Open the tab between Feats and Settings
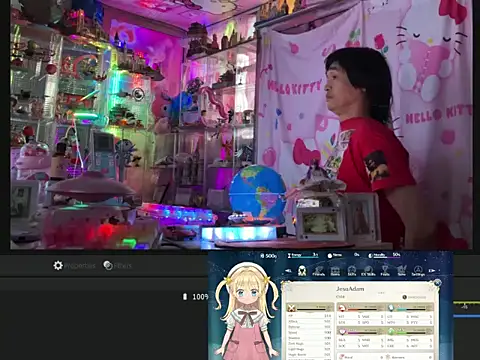Image resolution: width=480 pixels, height=360 pixels. (x=402, y=271)
